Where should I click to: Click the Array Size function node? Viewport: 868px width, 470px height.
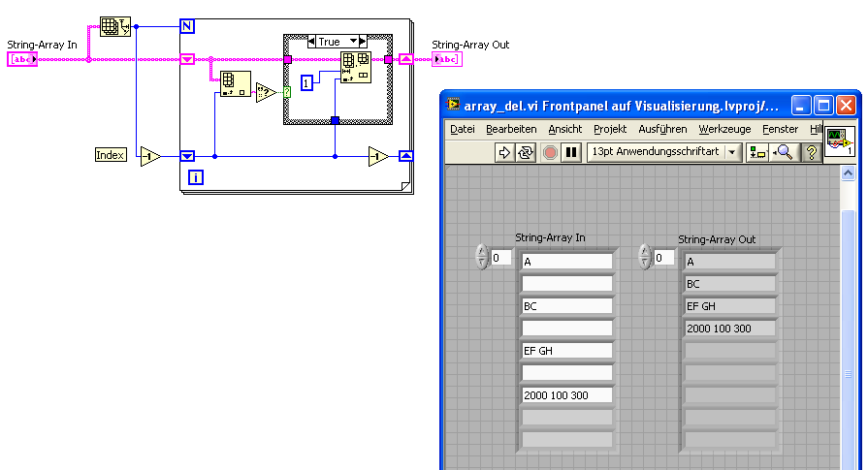(115, 26)
